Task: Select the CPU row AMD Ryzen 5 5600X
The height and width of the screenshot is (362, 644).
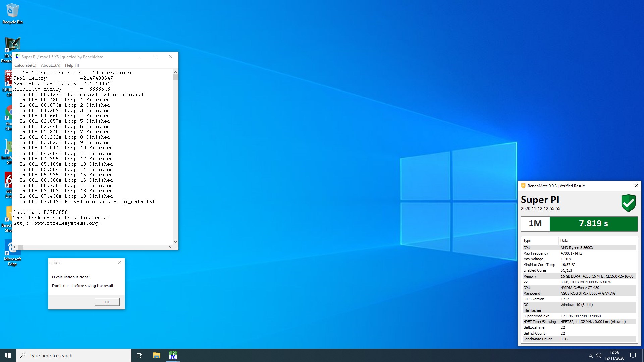Action: (579, 248)
